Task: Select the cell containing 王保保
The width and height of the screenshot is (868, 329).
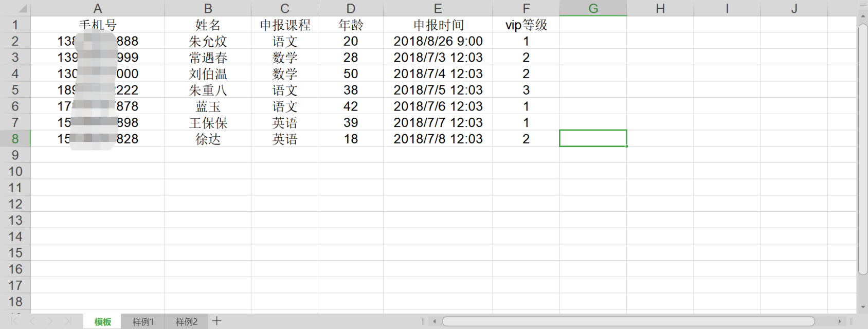Action: click(208, 122)
